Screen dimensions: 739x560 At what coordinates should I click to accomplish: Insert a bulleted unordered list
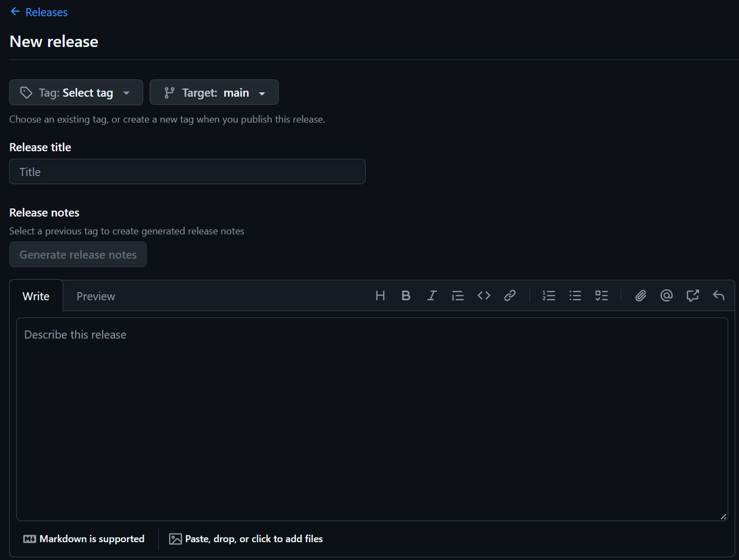(x=575, y=295)
